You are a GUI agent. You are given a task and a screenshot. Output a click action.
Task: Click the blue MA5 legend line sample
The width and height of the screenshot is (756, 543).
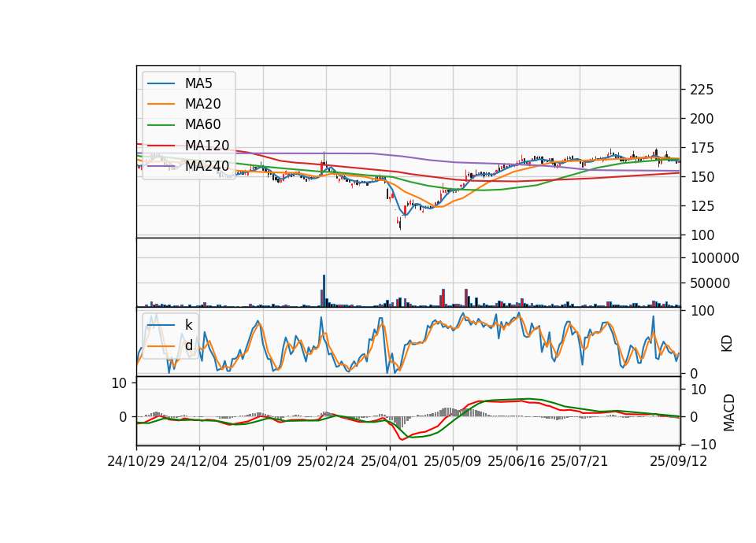pyautogui.click(x=161, y=84)
